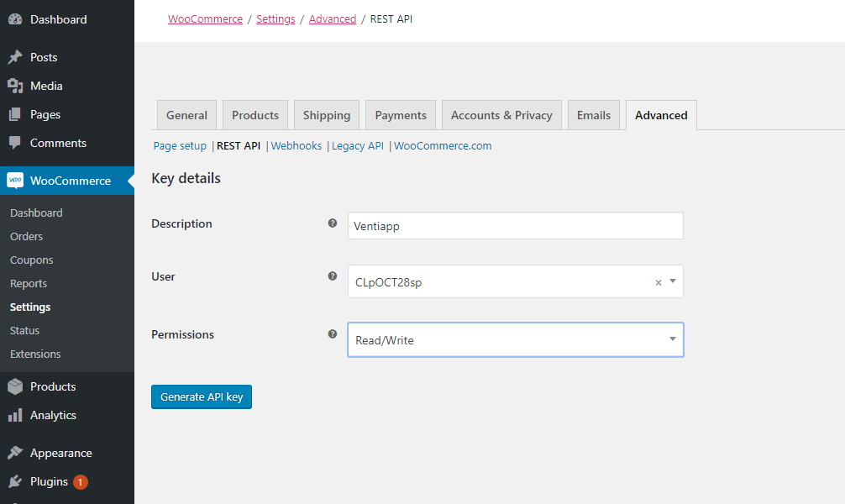Click the Dashboard gauge icon in sidebar
This screenshot has height=504, width=845.
pyautogui.click(x=15, y=19)
